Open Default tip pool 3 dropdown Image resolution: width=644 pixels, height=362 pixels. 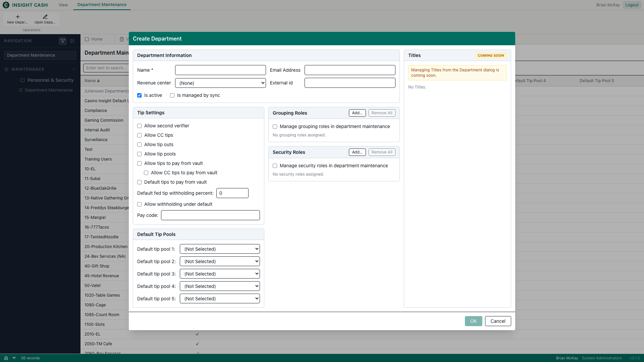220,274
